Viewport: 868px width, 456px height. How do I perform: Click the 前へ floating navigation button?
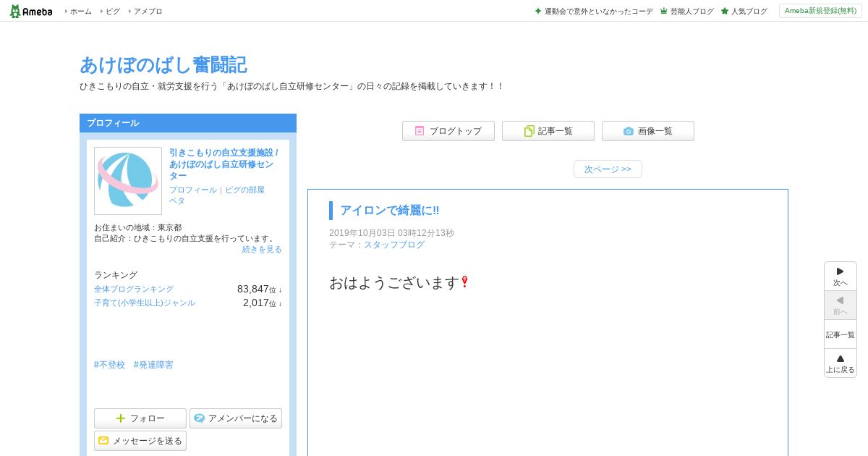tap(841, 305)
